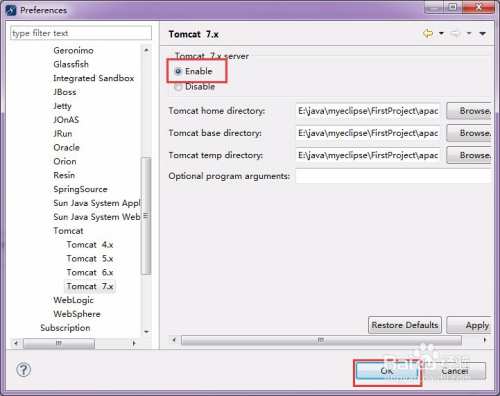Click the Tomcat temp directory field
Screen dimensions: 500x396
pos(368,155)
